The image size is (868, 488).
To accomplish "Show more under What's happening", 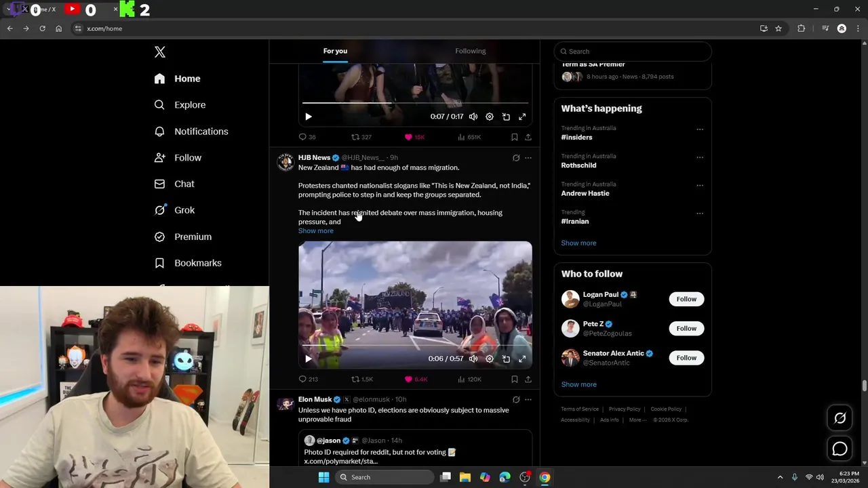I will [x=578, y=243].
